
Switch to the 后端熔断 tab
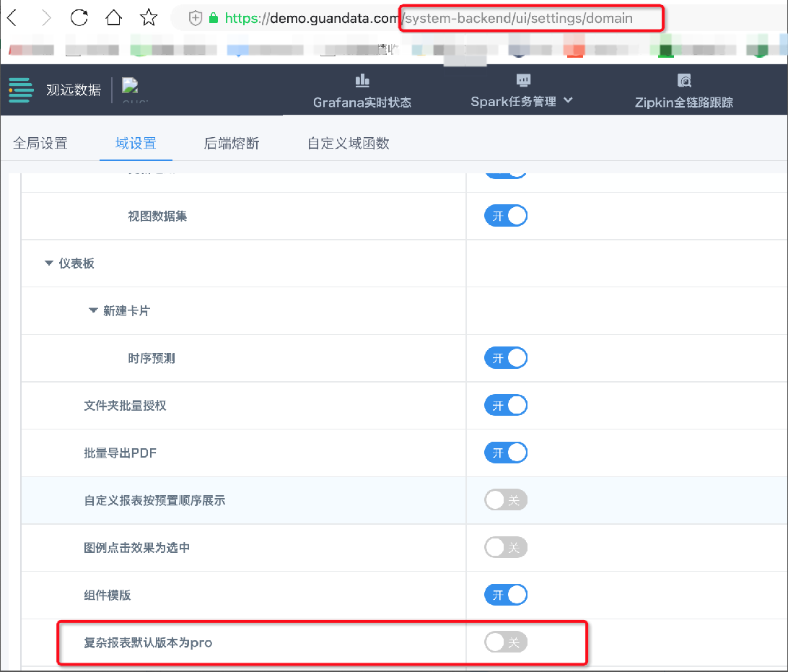(x=232, y=143)
